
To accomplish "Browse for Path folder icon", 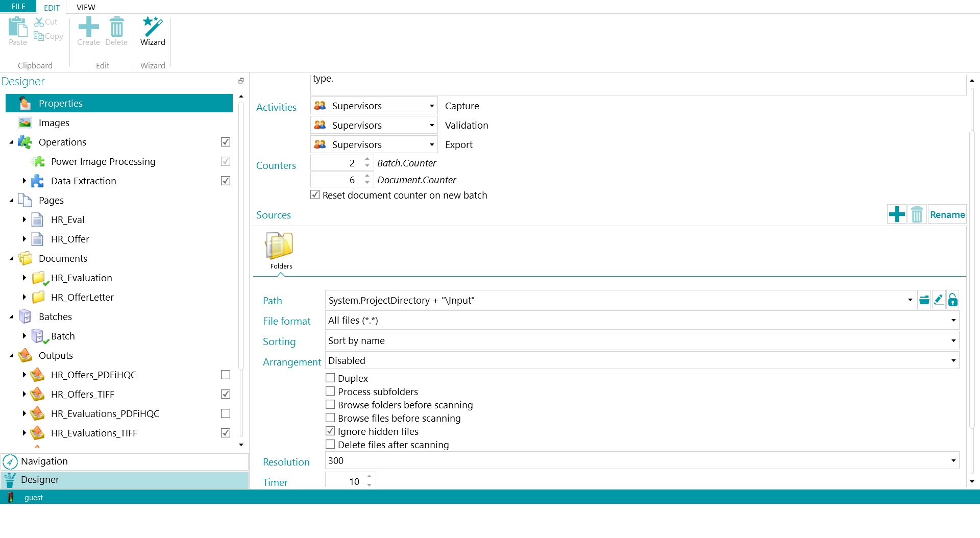I will coord(924,300).
